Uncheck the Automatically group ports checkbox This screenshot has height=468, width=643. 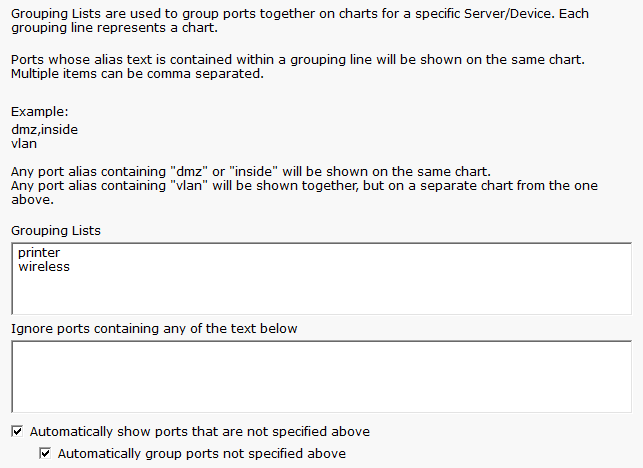[45, 454]
